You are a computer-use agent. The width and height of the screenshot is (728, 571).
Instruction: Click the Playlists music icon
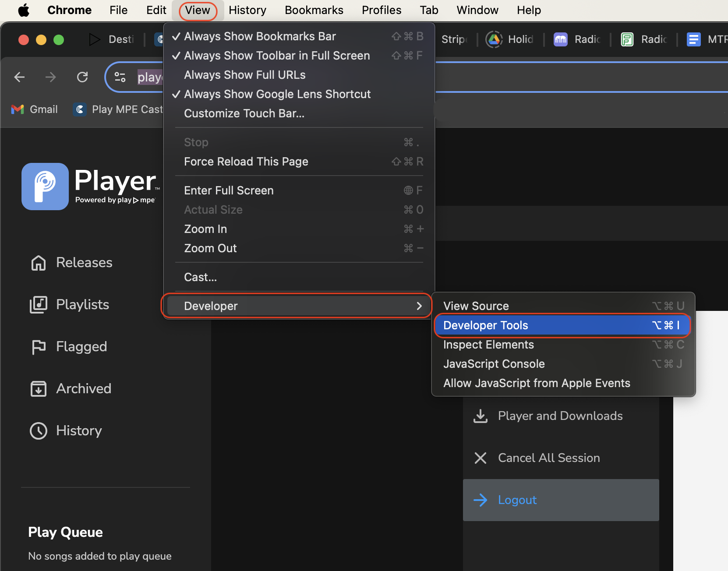click(x=39, y=305)
